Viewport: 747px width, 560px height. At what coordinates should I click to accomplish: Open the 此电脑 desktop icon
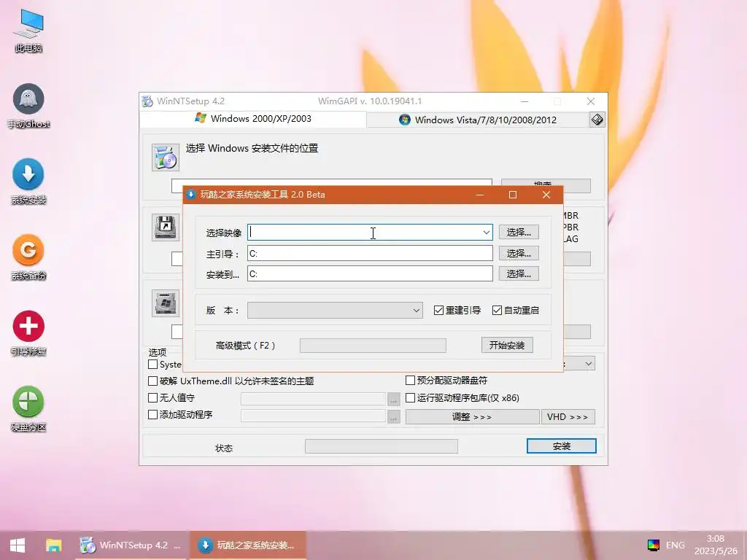point(28,30)
